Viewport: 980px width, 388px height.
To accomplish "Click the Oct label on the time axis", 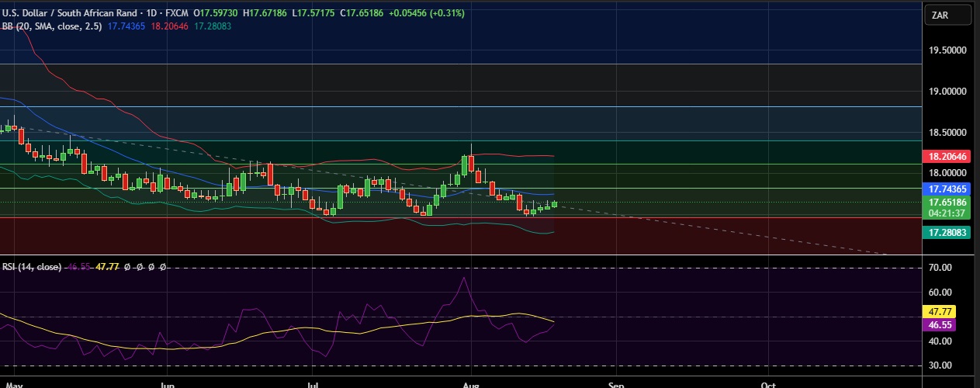I will [768, 383].
